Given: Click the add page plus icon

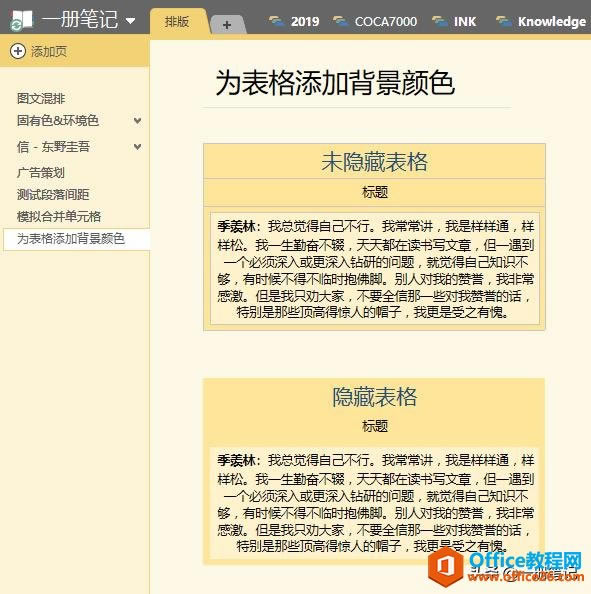Looking at the screenshot, I should click(18, 51).
